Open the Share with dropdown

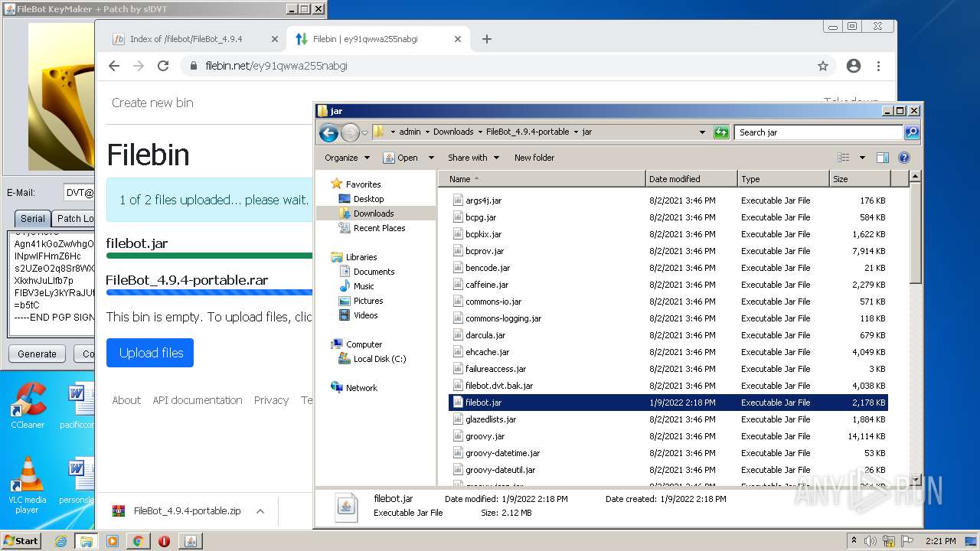click(473, 158)
